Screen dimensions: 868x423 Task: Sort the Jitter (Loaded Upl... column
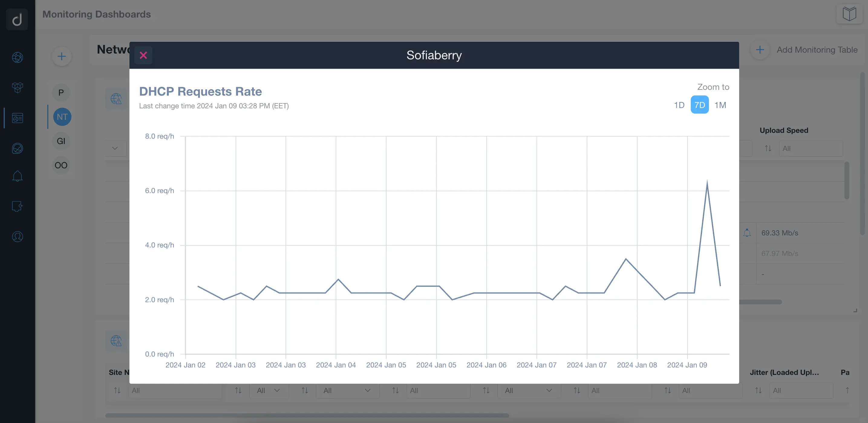759,390
